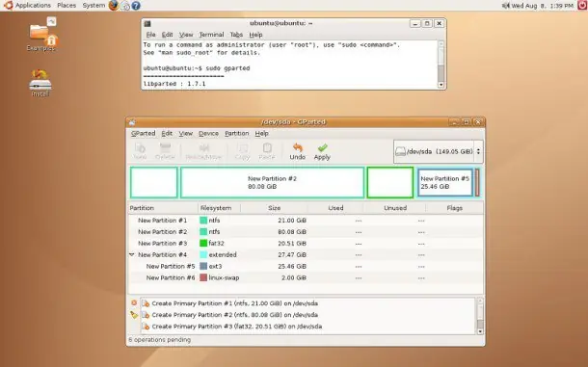The image size is (588, 367).
Task: Sort by the Size column header
Action: (x=274, y=208)
